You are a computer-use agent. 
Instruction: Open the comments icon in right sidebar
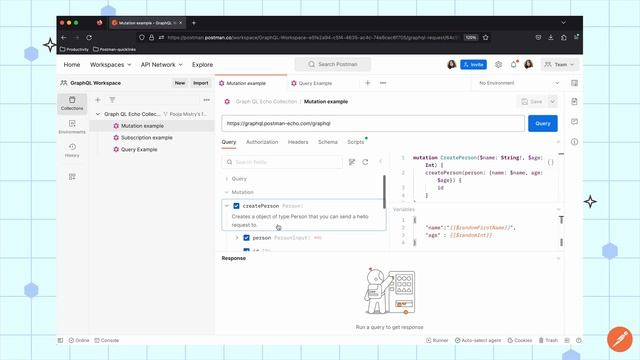(574, 122)
